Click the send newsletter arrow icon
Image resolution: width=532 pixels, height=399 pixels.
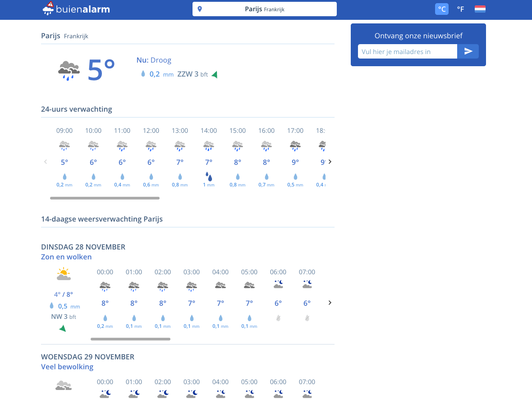pos(468,51)
